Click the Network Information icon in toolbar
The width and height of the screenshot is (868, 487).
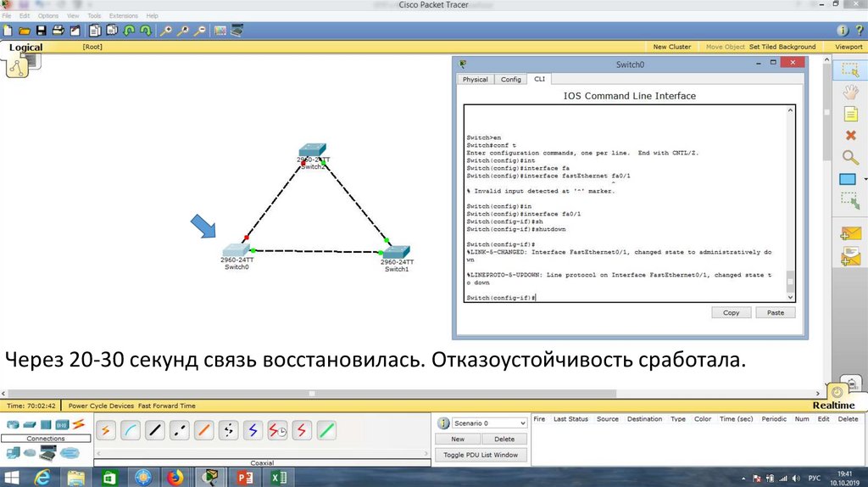tap(842, 31)
